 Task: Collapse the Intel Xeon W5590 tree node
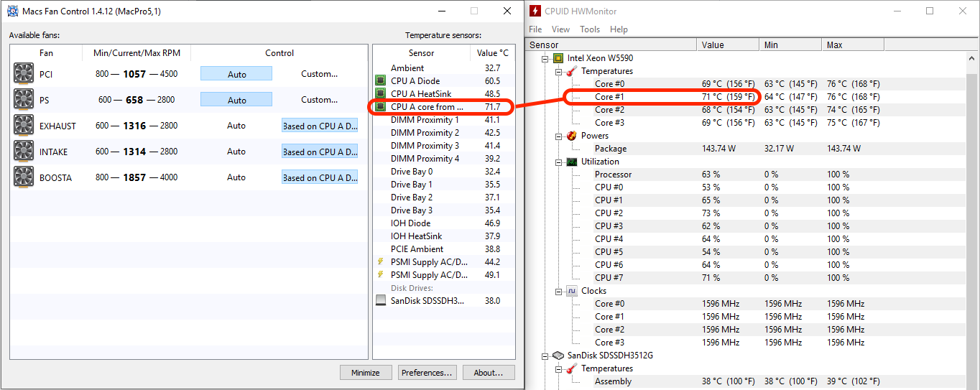(545, 58)
